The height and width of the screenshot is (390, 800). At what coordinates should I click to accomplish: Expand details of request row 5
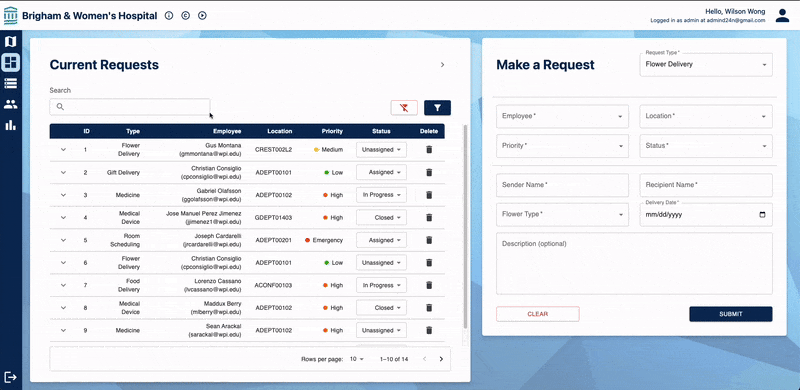(x=63, y=240)
